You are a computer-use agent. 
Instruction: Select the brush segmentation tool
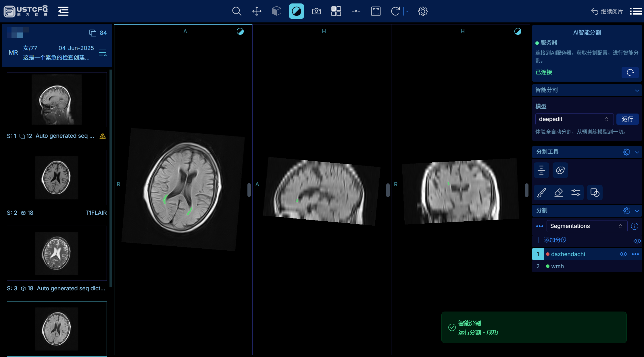541,192
